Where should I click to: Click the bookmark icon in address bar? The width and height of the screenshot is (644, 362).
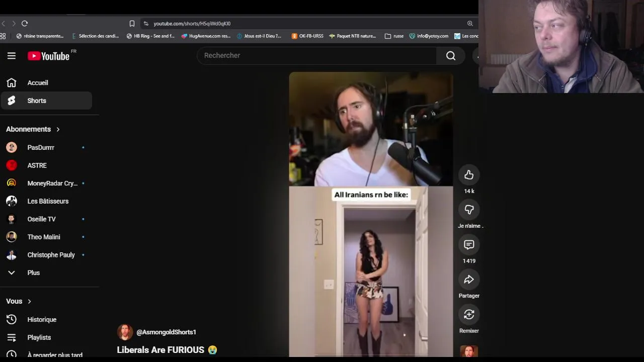click(132, 24)
